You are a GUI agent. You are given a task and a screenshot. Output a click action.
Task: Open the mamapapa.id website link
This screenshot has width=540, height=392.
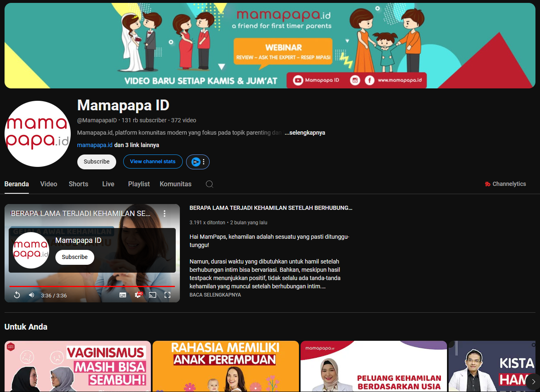click(95, 145)
